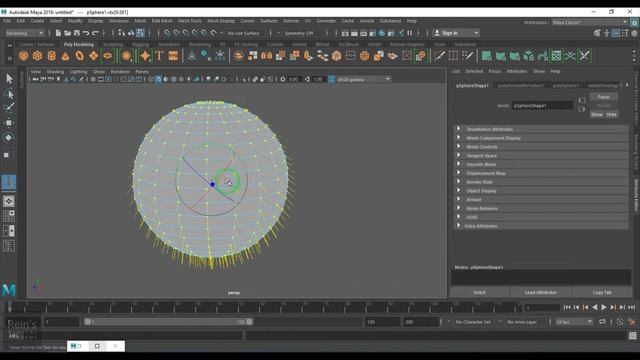Select the Rotate tool in toolbox

9,138
